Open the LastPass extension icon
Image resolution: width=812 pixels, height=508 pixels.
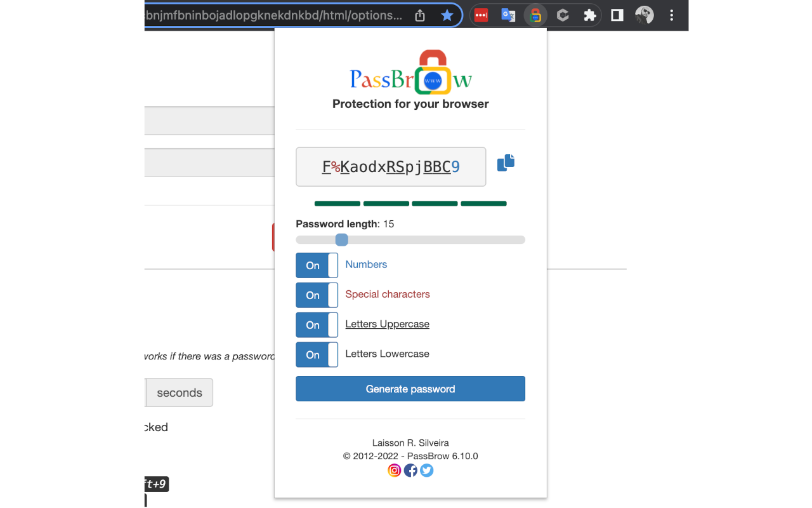(481, 15)
